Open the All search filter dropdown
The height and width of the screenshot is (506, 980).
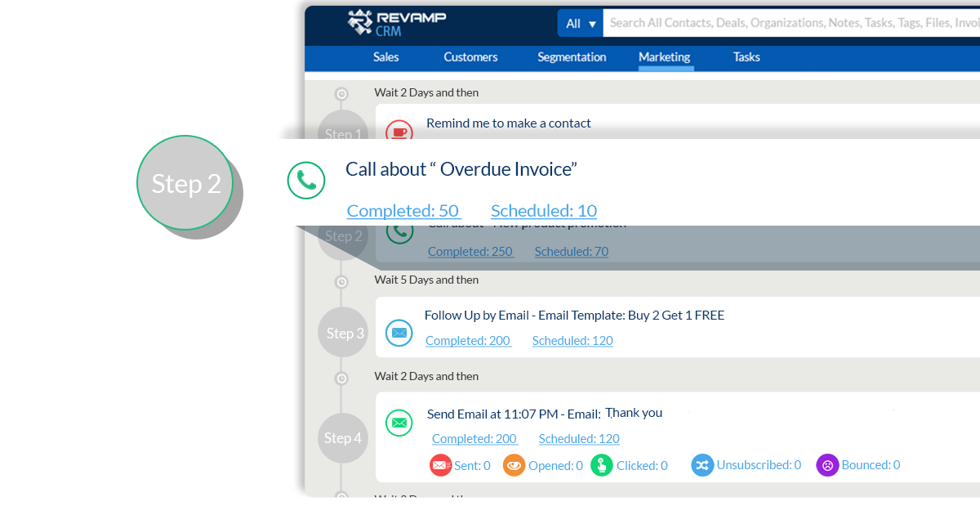coord(580,23)
